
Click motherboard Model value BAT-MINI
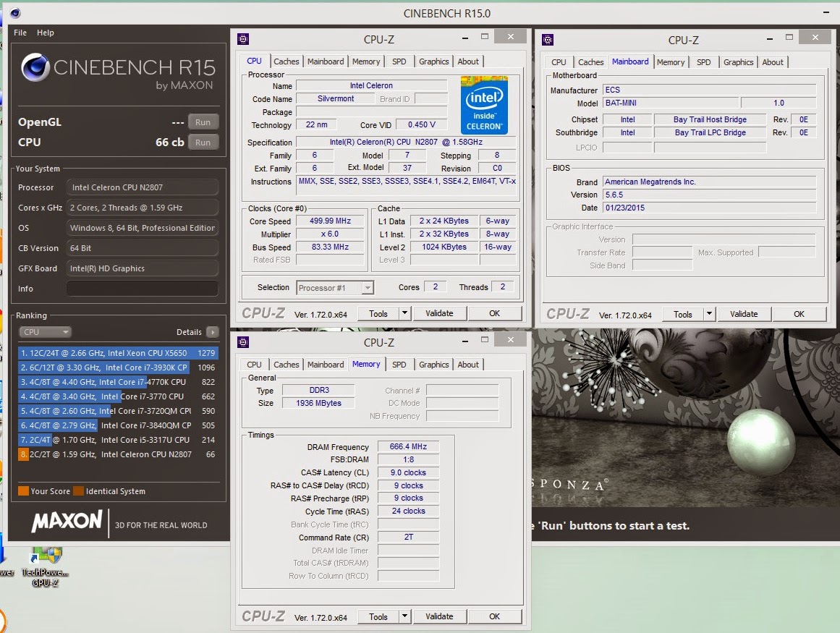tap(671, 103)
